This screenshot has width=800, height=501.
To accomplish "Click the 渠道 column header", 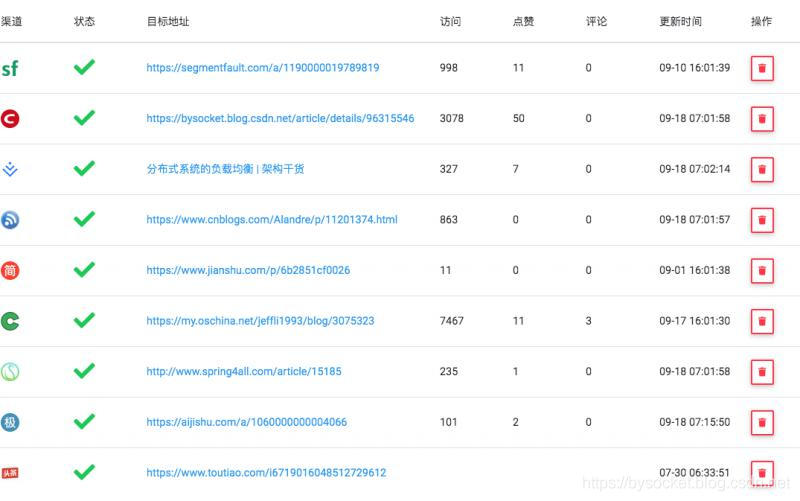I will 11,21.
